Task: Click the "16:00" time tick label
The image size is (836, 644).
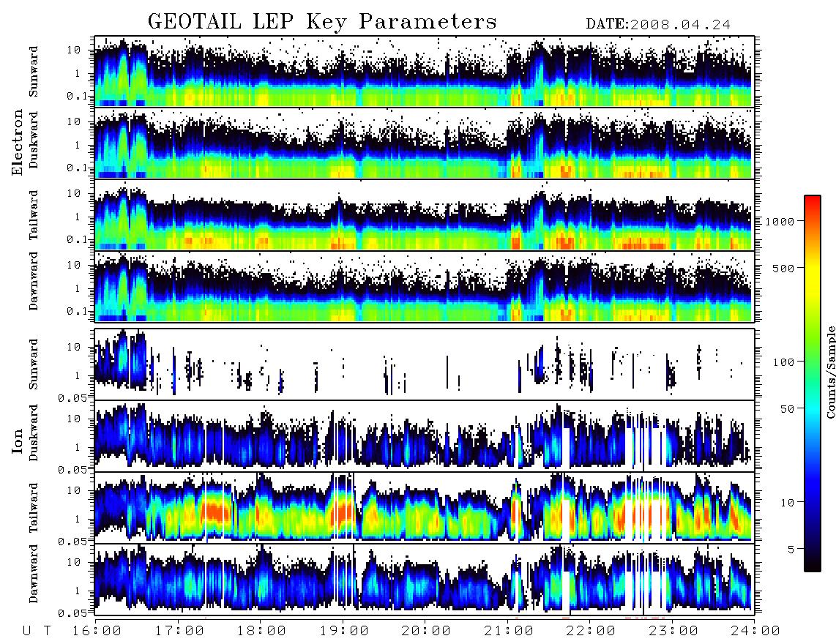Action: pos(97,632)
